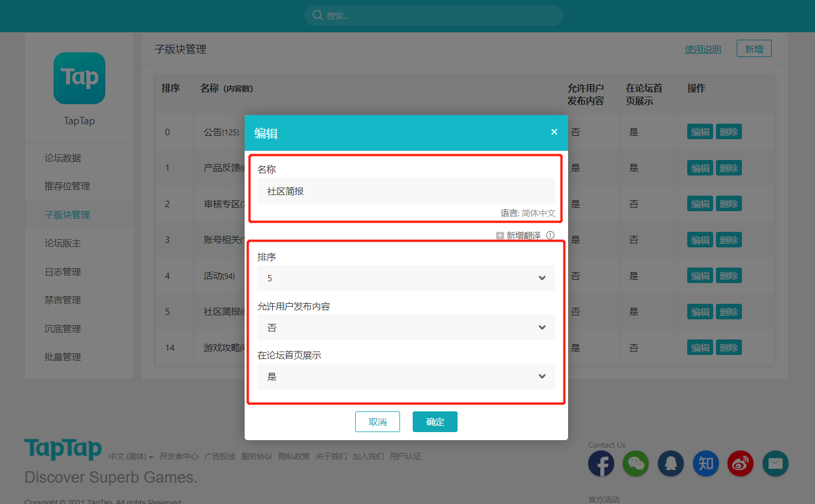This screenshot has width=815, height=504.
Task: Click the magnifier icon in the search bar
Action: point(317,15)
